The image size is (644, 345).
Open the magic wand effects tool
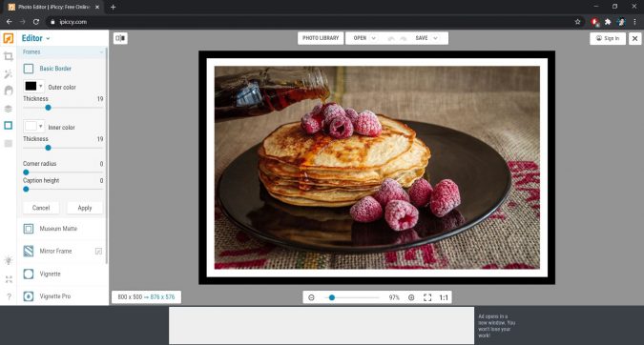point(9,74)
